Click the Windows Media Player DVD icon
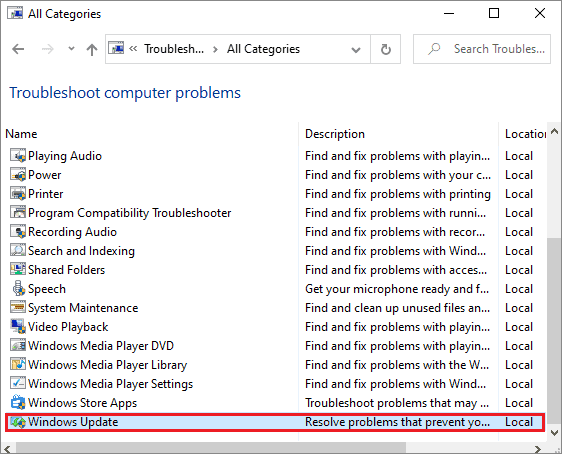This screenshot has height=454, width=562. coord(18,345)
